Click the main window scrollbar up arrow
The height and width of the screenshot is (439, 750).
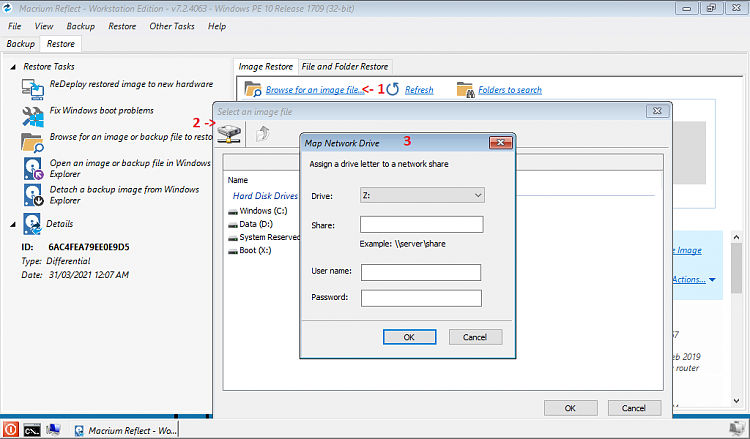737,237
